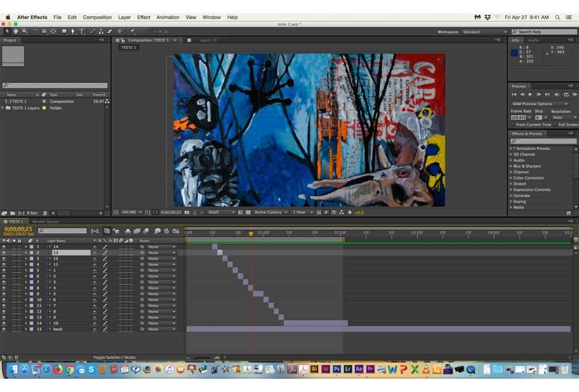The height and width of the screenshot is (392, 579).
Task: Click Toggle Switches / Modes button
Action: [115, 358]
